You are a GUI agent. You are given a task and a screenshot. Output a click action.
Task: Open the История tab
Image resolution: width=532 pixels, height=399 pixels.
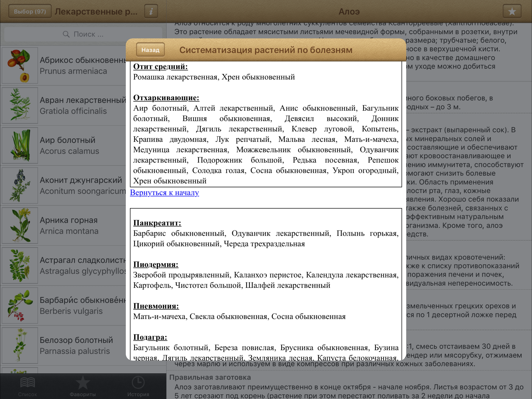(138, 387)
